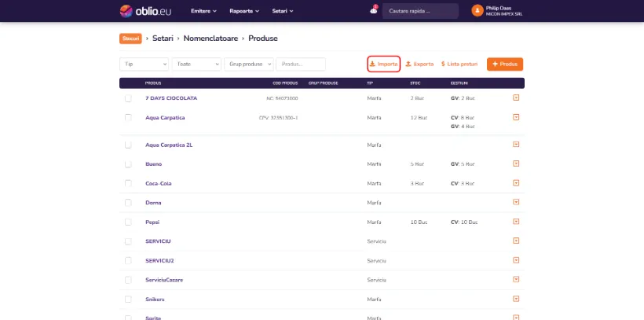Open the Rapoarte menu
The height and width of the screenshot is (320, 644).
pos(244,11)
